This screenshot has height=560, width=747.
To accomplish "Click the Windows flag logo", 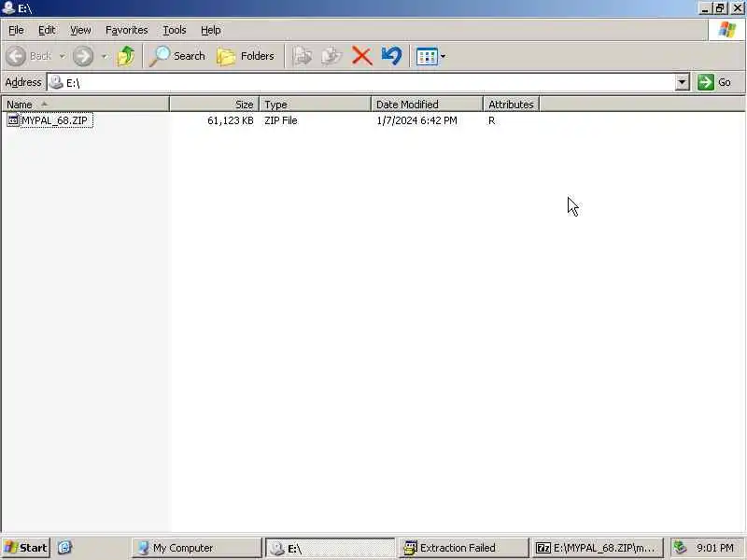I will pos(726,30).
